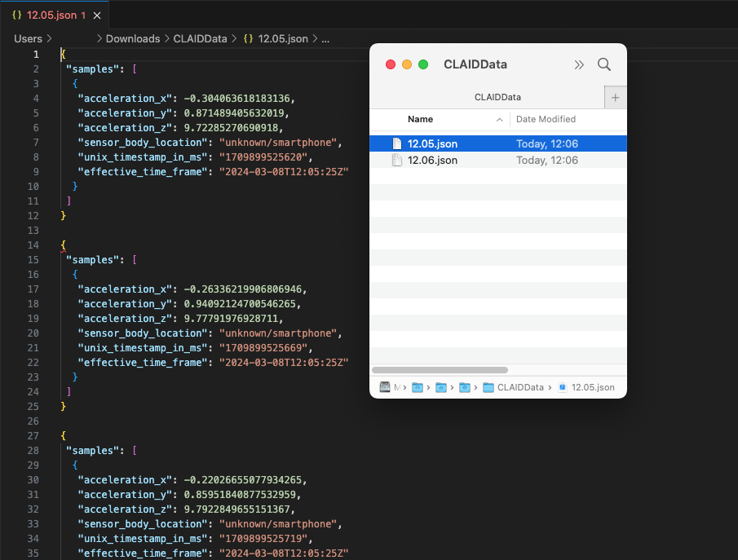Click the timestamp "1709899525669" on line 21

click(x=263, y=348)
